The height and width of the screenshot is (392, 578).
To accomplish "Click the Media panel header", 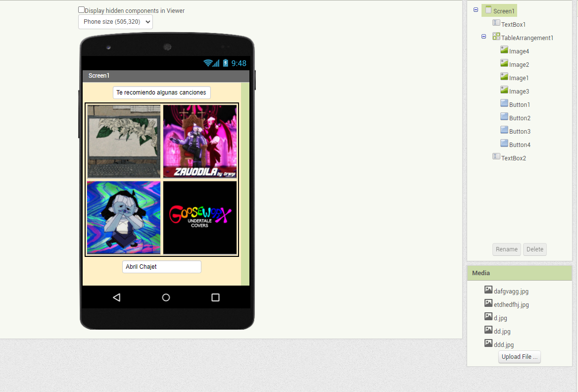I will (520, 273).
